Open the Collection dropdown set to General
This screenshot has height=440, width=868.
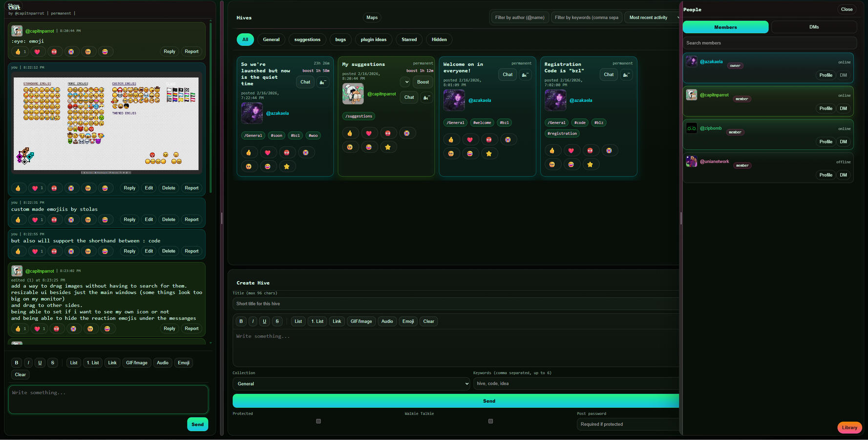pos(351,384)
